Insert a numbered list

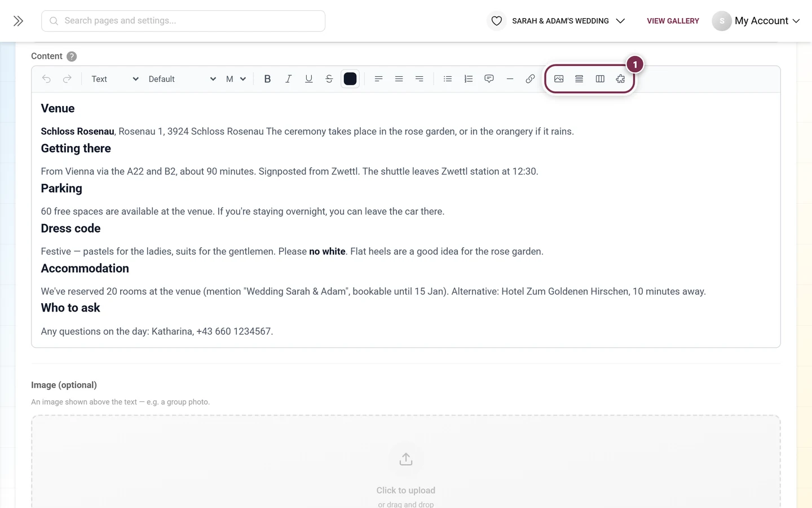(x=468, y=79)
